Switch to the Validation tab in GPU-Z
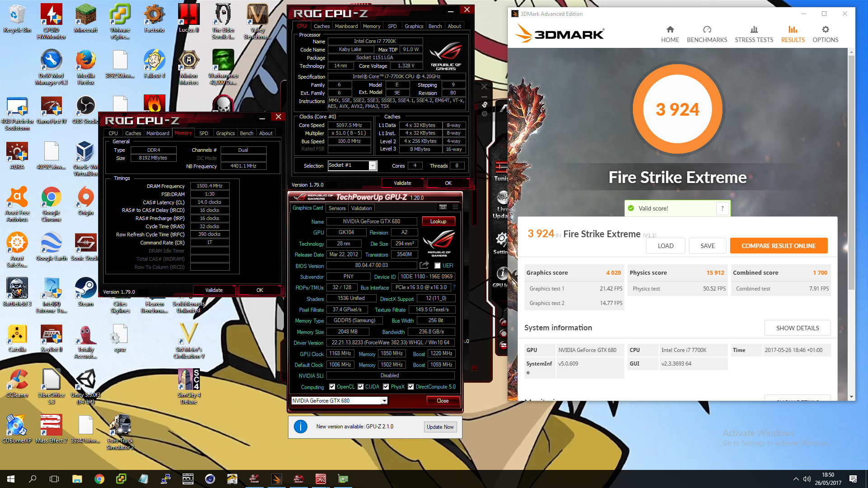Image resolution: width=868 pixels, height=488 pixels. coord(362,208)
